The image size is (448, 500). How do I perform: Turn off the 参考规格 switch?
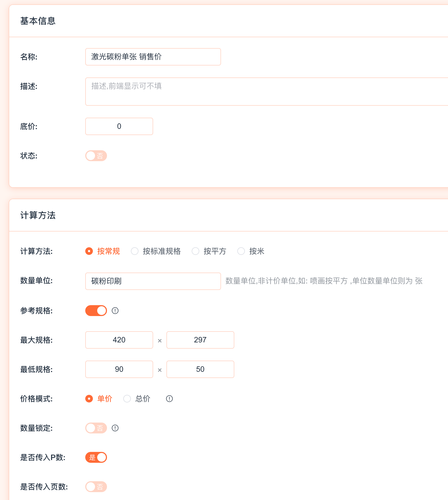(96, 311)
